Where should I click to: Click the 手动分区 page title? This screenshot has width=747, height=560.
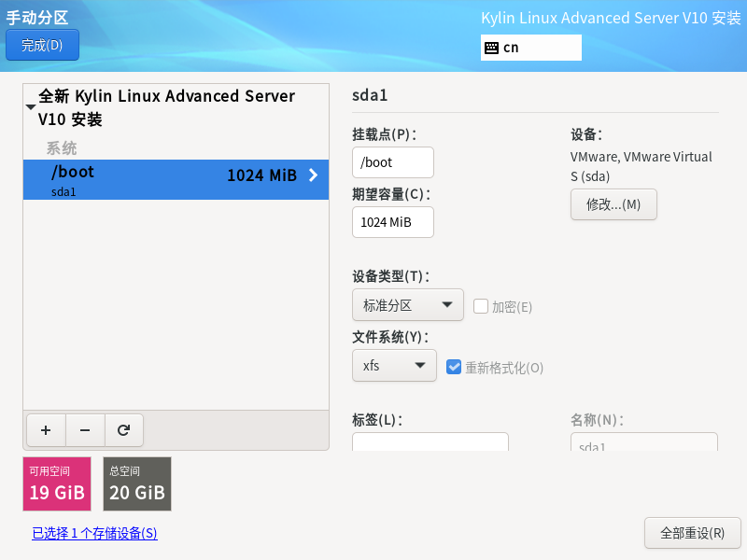point(37,18)
